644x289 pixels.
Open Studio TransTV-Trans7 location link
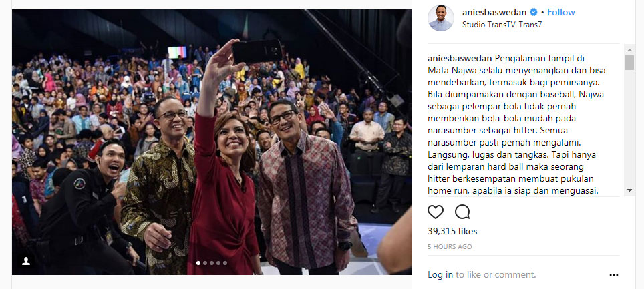(x=502, y=24)
